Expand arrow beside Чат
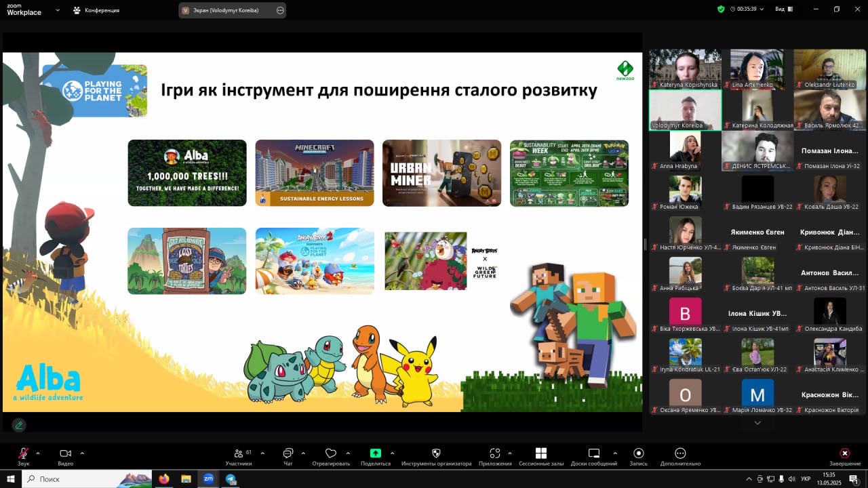The image size is (868, 488). click(303, 453)
